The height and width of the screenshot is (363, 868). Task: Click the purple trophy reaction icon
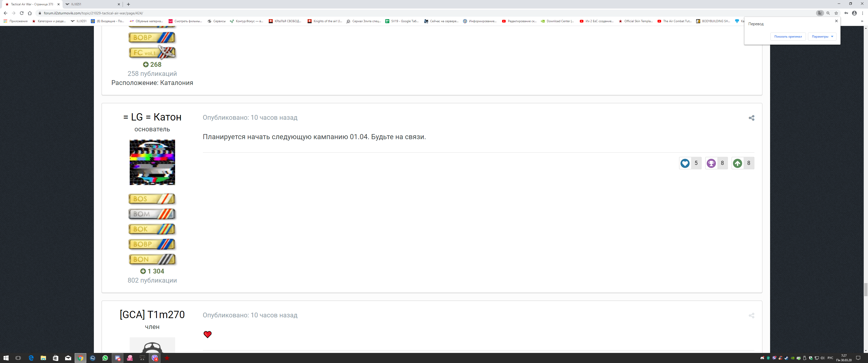pyautogui.click(x=711, y=163)
